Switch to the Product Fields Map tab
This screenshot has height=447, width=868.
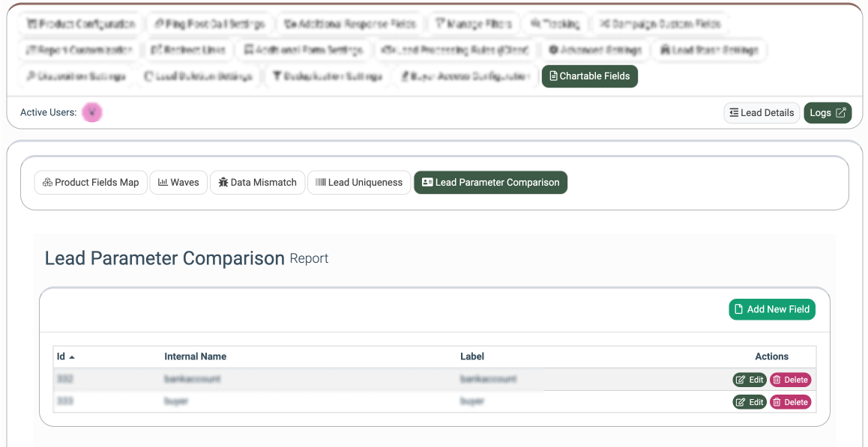91,183
